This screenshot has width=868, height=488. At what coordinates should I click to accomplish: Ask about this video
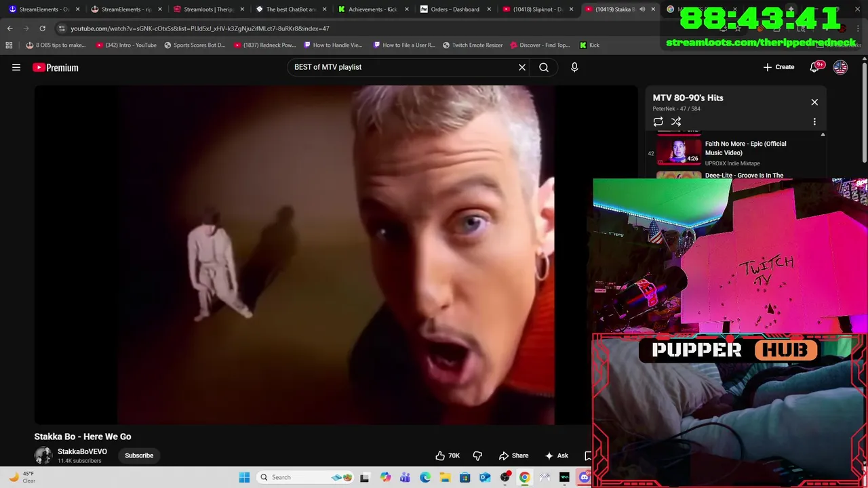pyautogui.click(x=556, y=455)
